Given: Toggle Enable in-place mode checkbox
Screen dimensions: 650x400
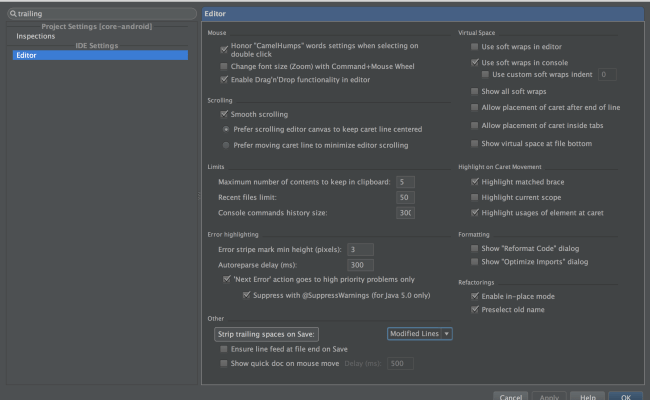Looking at the screenshot, I should click(x=474, y=296).
